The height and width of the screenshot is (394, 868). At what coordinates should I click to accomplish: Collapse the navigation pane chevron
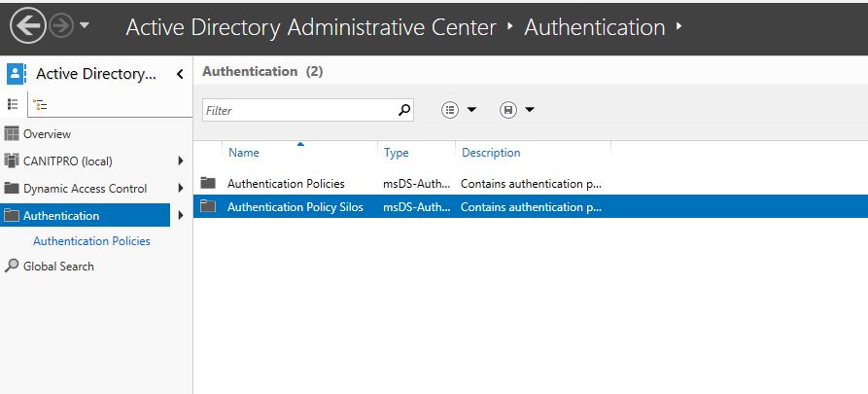pyautogui.click(x=180, y=74)
